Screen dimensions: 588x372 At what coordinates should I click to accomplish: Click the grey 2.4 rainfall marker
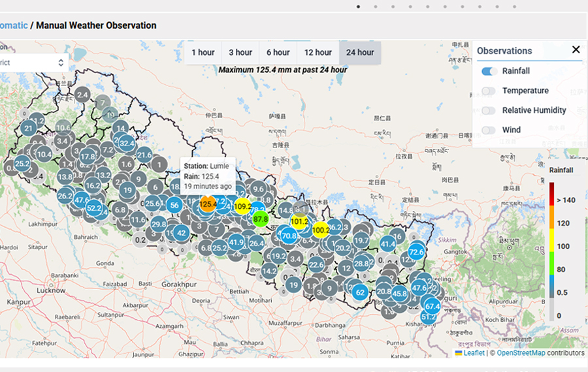82,95
